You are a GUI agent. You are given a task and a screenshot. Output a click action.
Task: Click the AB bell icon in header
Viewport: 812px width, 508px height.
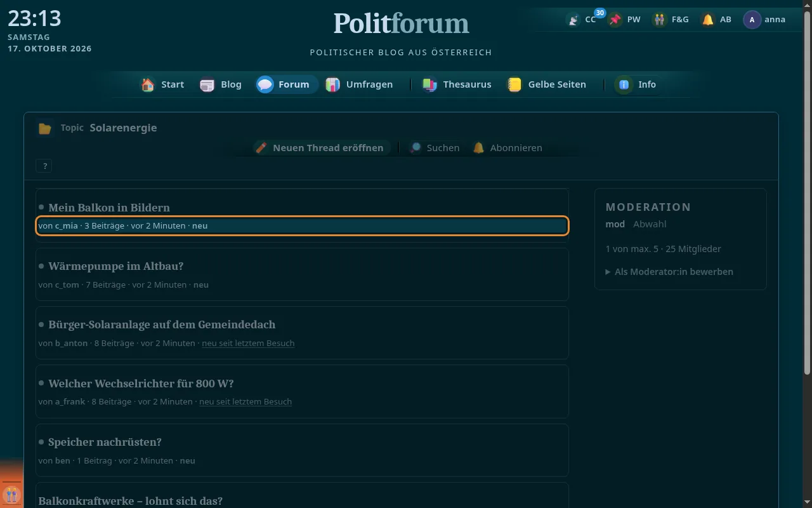point(707,20)
